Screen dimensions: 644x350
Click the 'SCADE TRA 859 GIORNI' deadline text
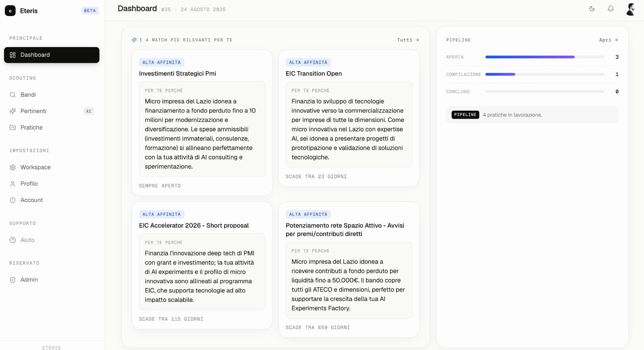pyautogui.click(x=318, y=327)
